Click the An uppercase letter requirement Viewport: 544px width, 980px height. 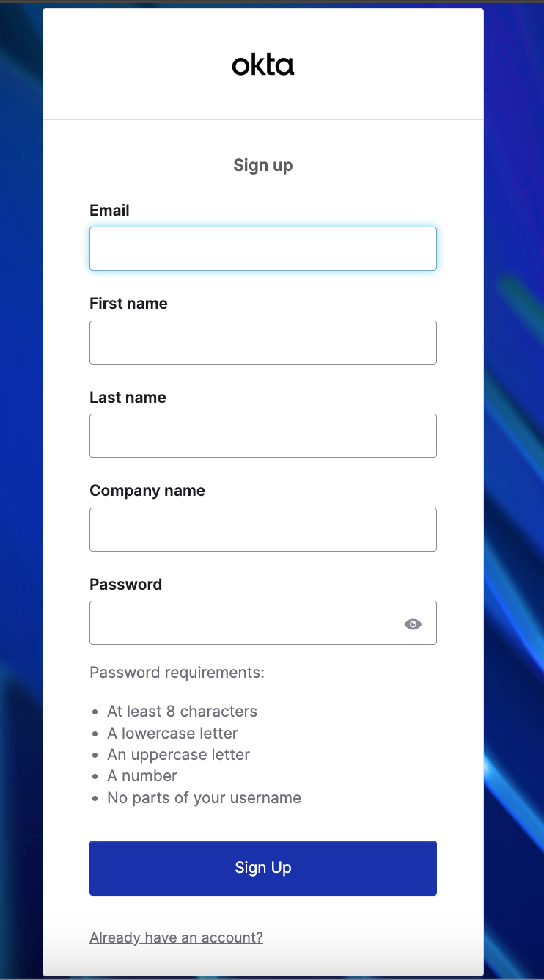click(x=178, y=754)
